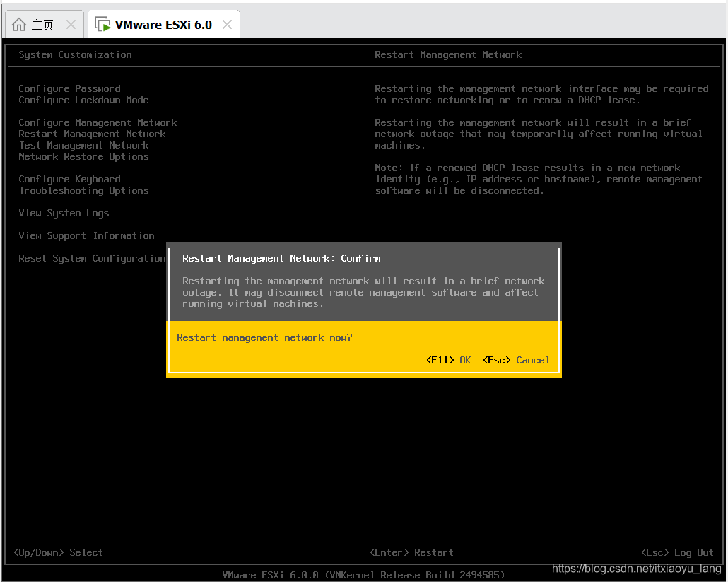Select Configure Lockdown Mode entry
The image size is (728, 582).
(x=83, y=100)
